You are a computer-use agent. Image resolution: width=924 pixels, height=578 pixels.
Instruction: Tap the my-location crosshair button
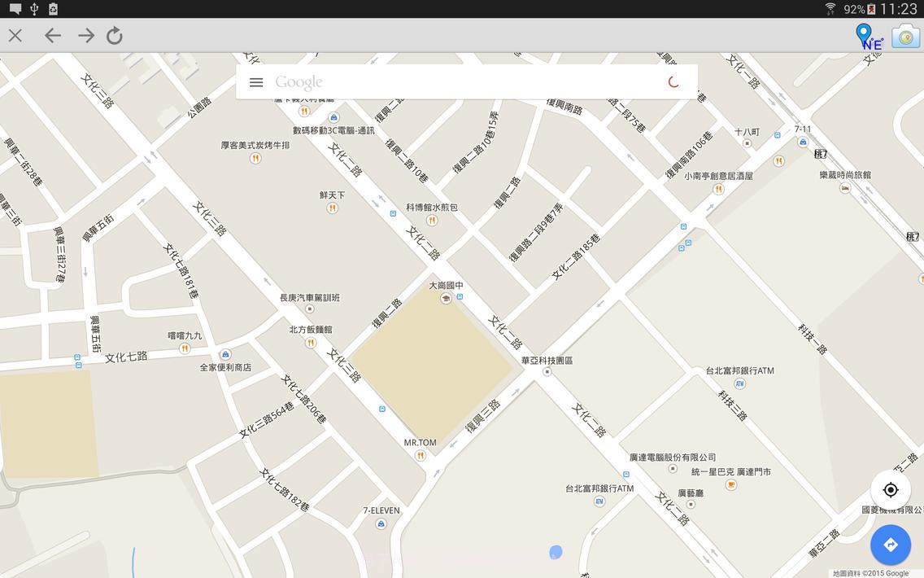point(891,489)
